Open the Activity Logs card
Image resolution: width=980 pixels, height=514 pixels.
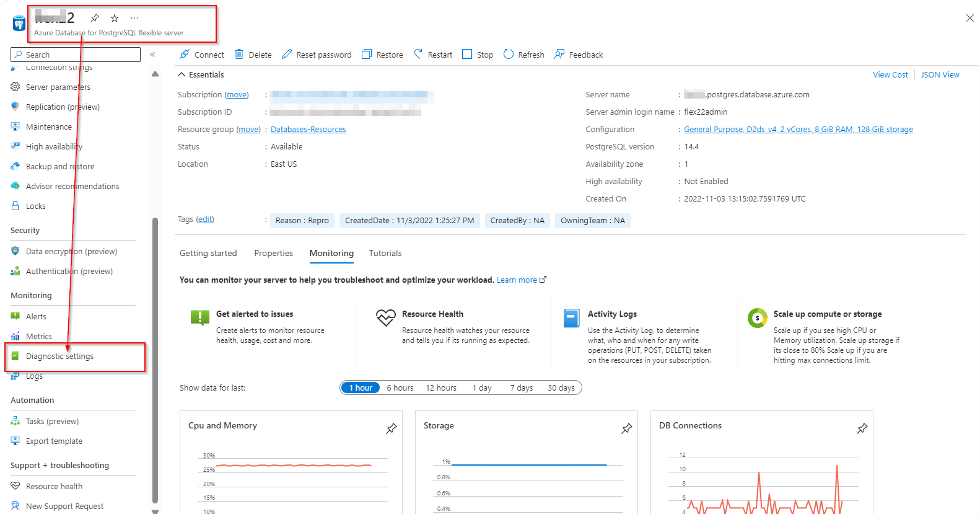pyautogui.click(x=639, y=334)
